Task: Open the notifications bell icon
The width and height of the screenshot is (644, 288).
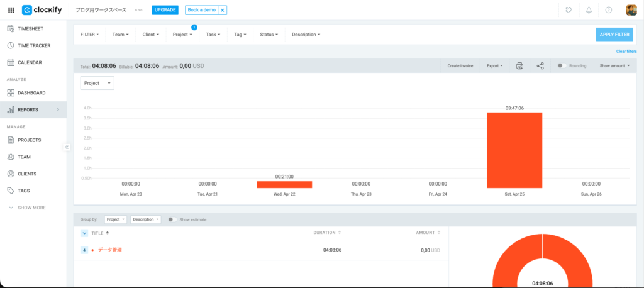Action: point(589,10)
